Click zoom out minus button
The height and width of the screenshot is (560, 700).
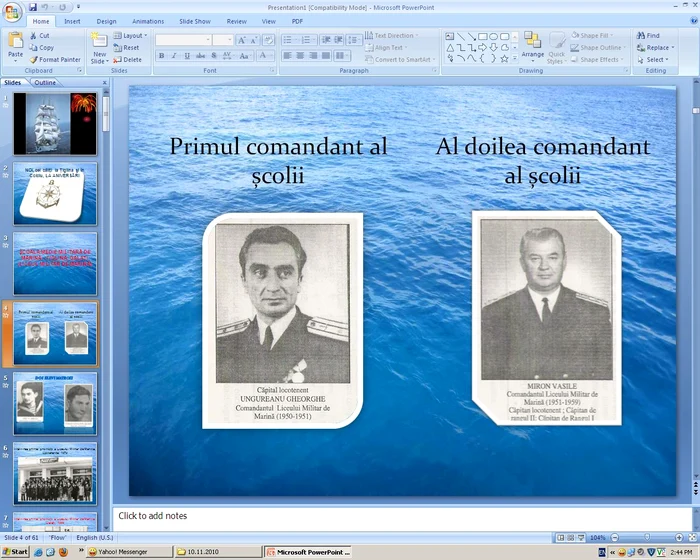click(x=615, y=538)
